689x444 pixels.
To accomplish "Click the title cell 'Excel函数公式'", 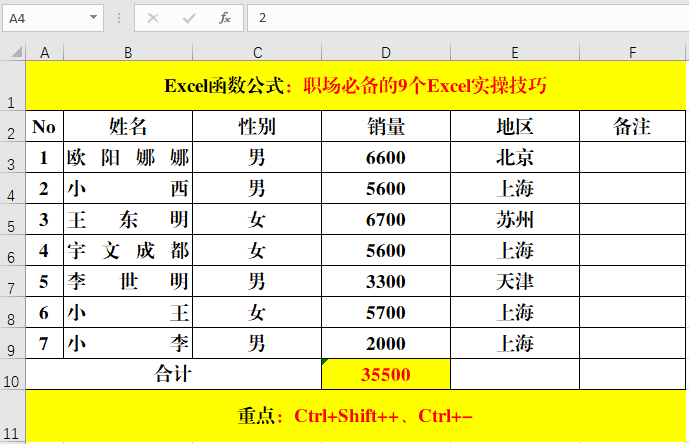I will click(x=355, y=86).
